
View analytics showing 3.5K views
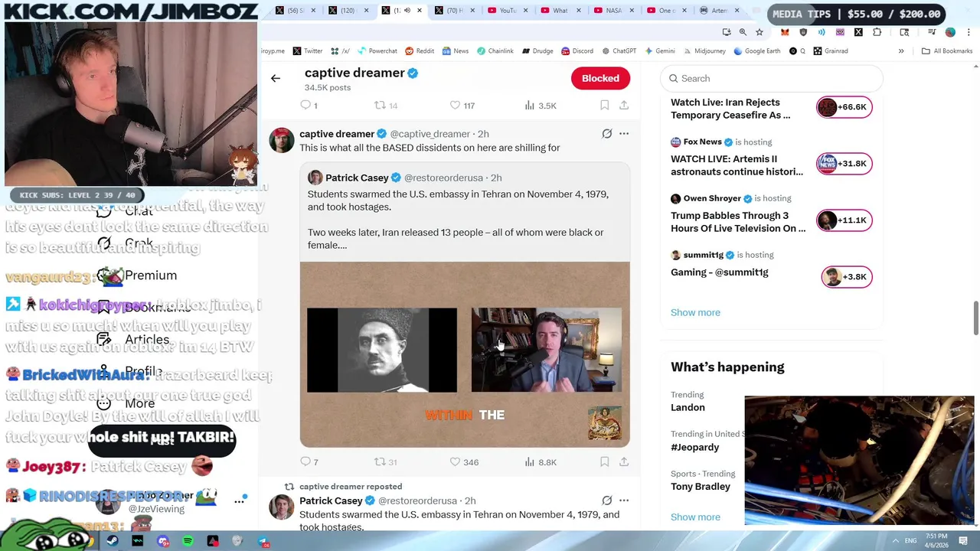tap(541, 105)
